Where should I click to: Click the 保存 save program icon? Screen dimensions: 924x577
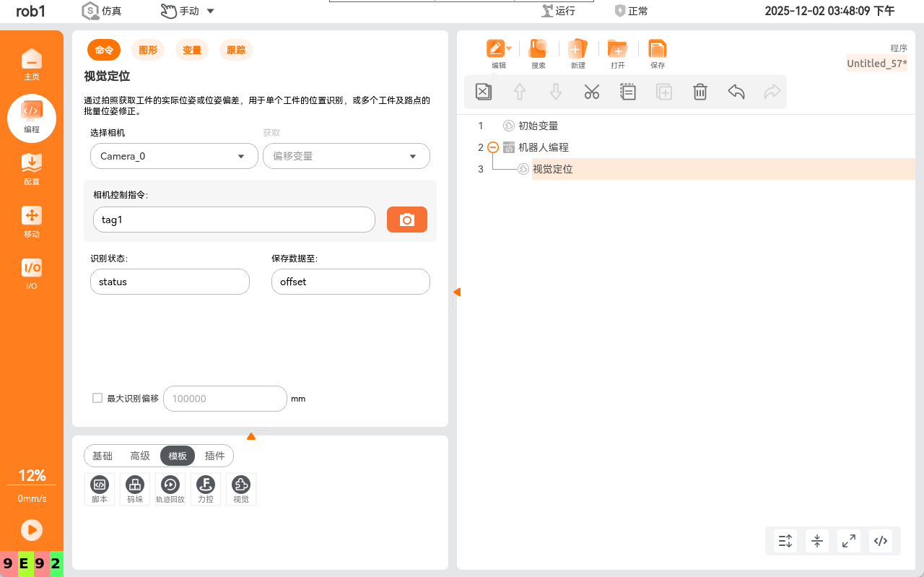click(657, 53)
